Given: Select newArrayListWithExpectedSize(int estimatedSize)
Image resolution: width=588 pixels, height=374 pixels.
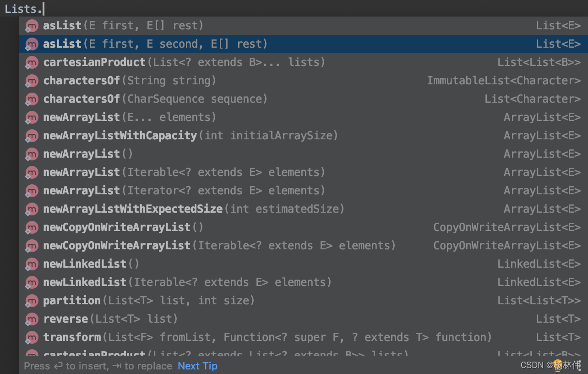Looking at the screenshot, I should [x=304, y=209].
